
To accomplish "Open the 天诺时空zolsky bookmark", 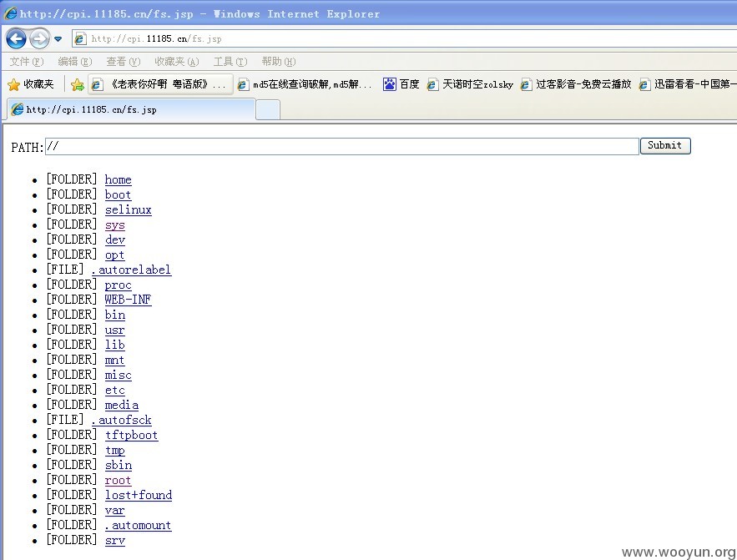I will [x=470, y=84].
